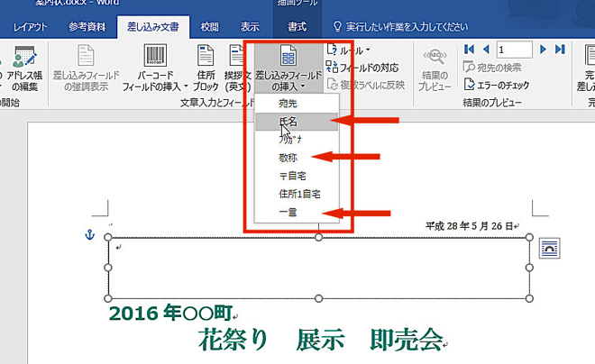
Task: Switch to the 校閲 tab
Action: 209,27
